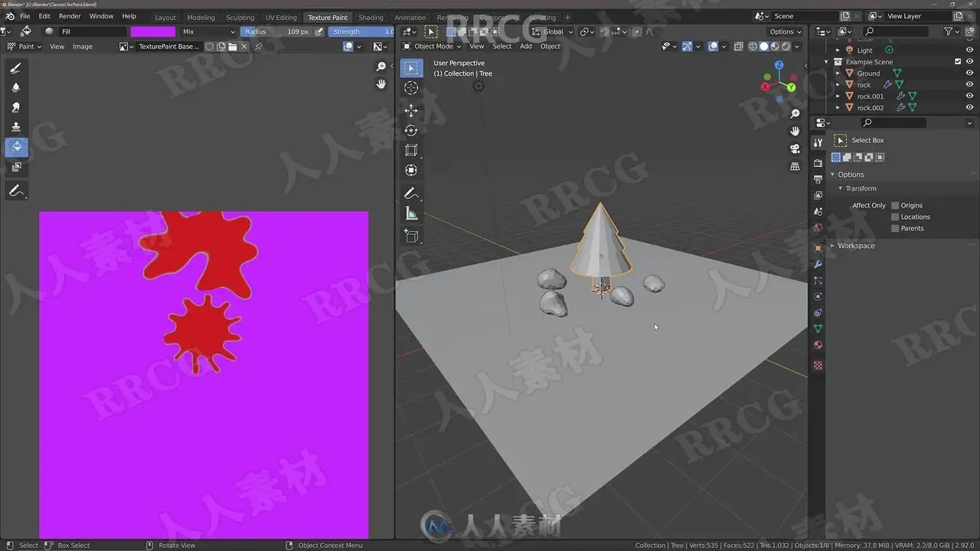This screenshot has width=980, height=551.
Task: Click the 3D viewport zoom magnifier icon
Action: [795, 114]
